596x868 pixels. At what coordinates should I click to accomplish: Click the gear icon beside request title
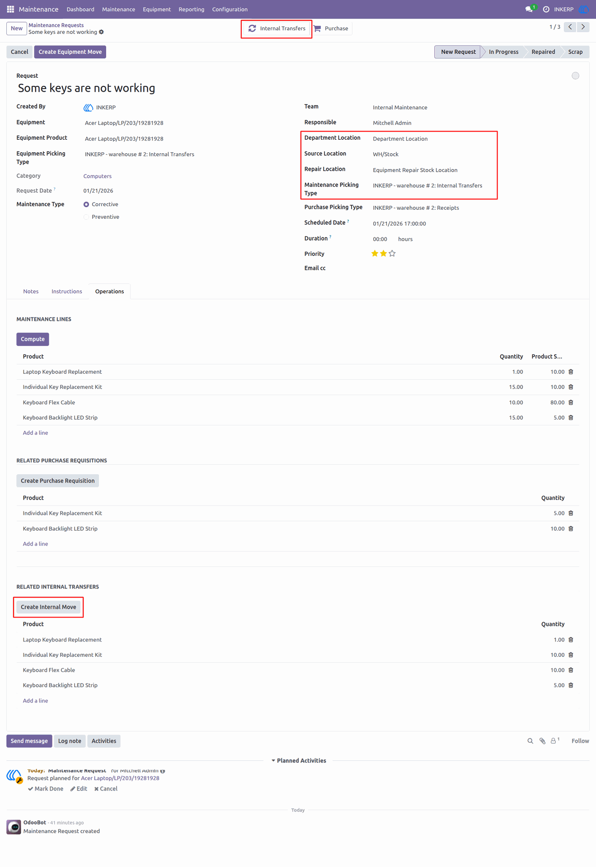click(x=101, y=32)
